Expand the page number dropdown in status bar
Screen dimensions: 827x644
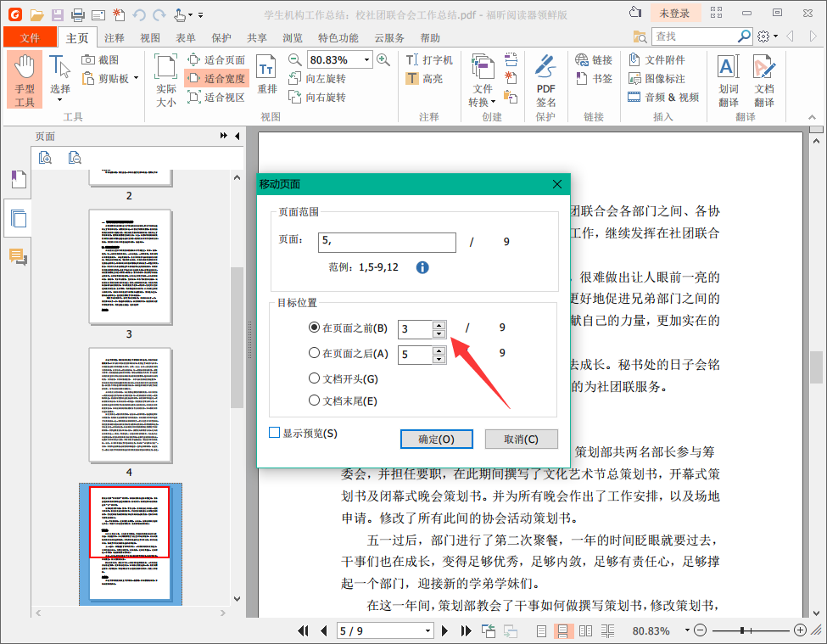click(x=427, y=631)
